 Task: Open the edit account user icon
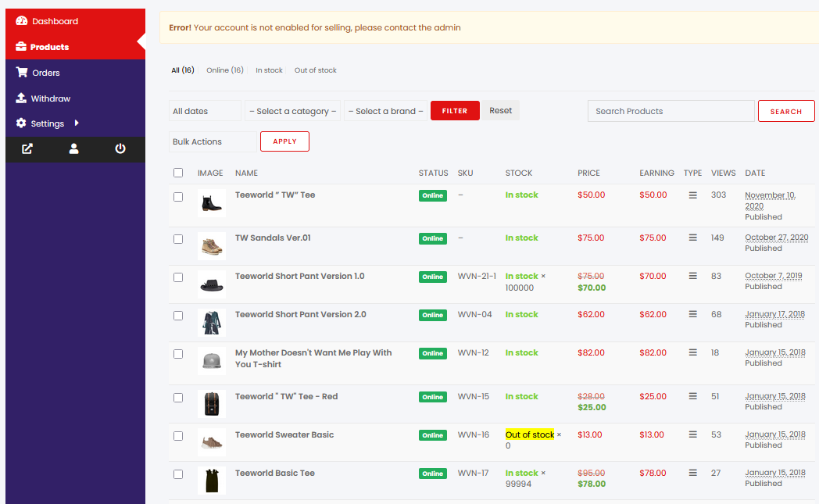point(74,149)
